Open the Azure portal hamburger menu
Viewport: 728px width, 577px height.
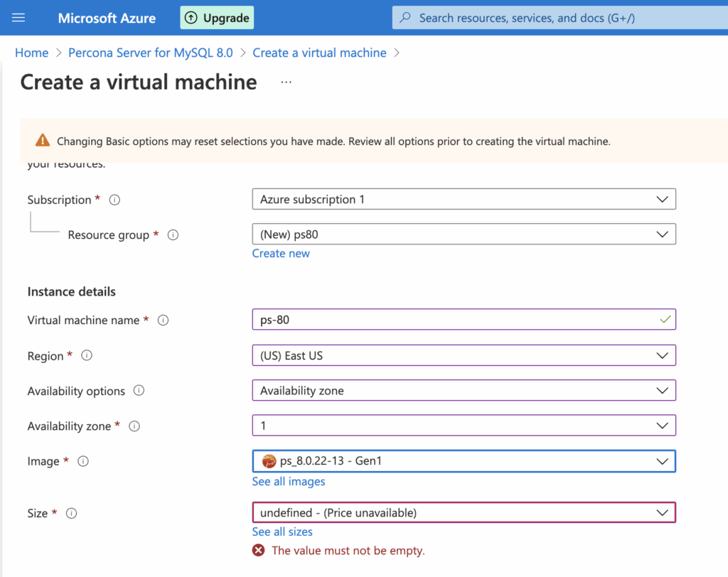click(x=18, y=18)
